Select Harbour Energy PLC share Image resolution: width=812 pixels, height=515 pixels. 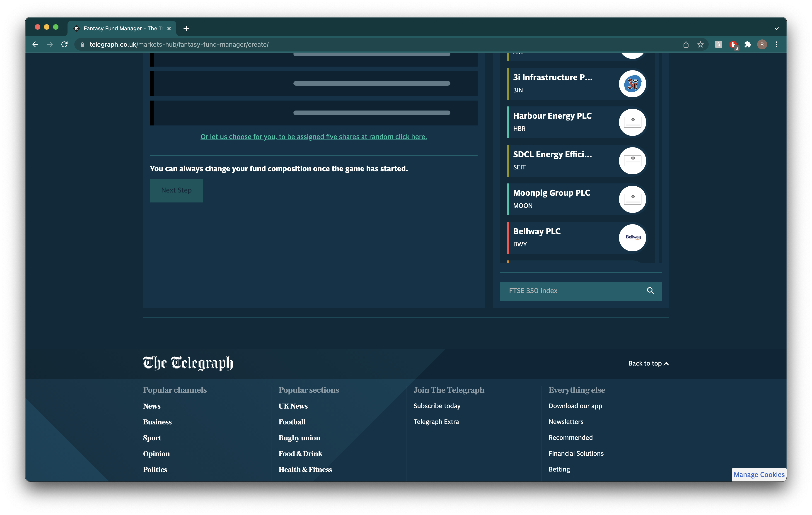(x=578, y=122)
